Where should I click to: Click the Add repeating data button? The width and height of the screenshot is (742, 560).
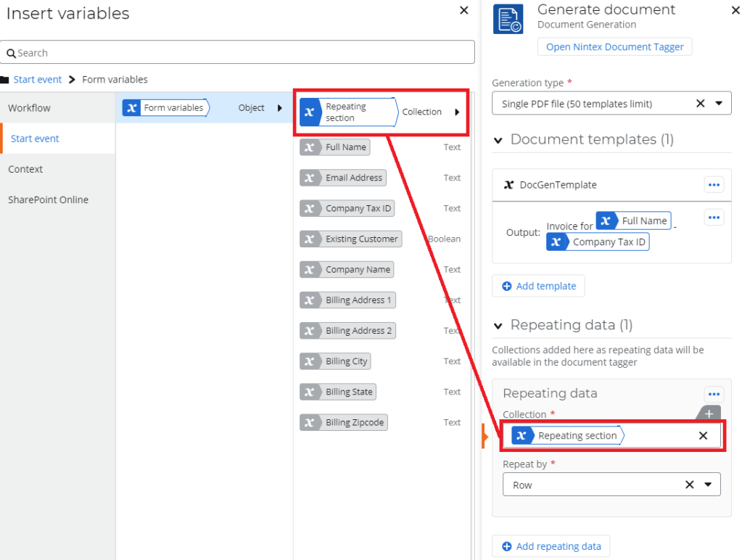click(551, 546)
